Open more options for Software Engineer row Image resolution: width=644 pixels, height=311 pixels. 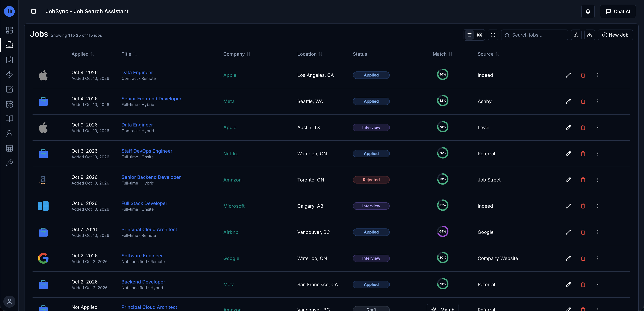(598, 258)
